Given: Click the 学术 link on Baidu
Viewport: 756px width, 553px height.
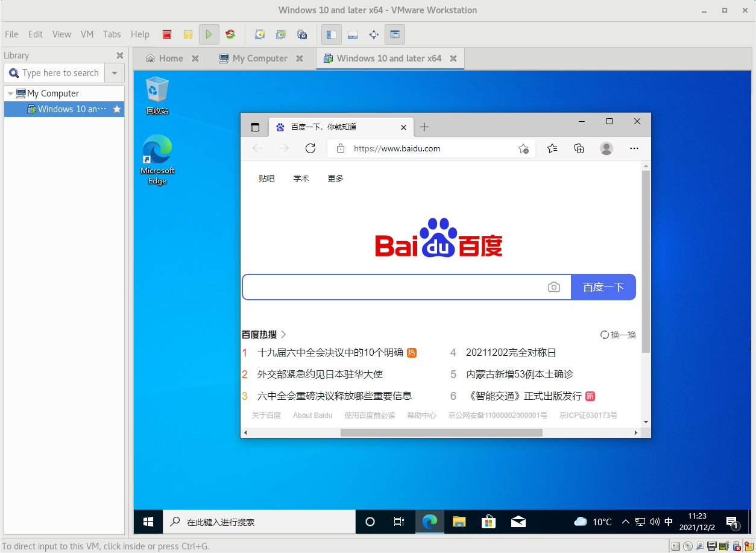Looking at the screenshot, I should pos(301,179).
